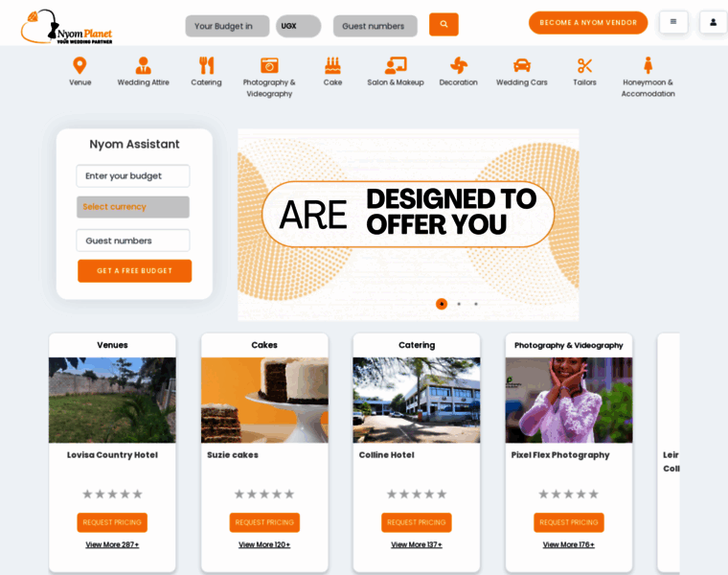Viewport: 728px width, 575px height.
Task: Click Get a Free Budget button
Action: tap(135, 271)
